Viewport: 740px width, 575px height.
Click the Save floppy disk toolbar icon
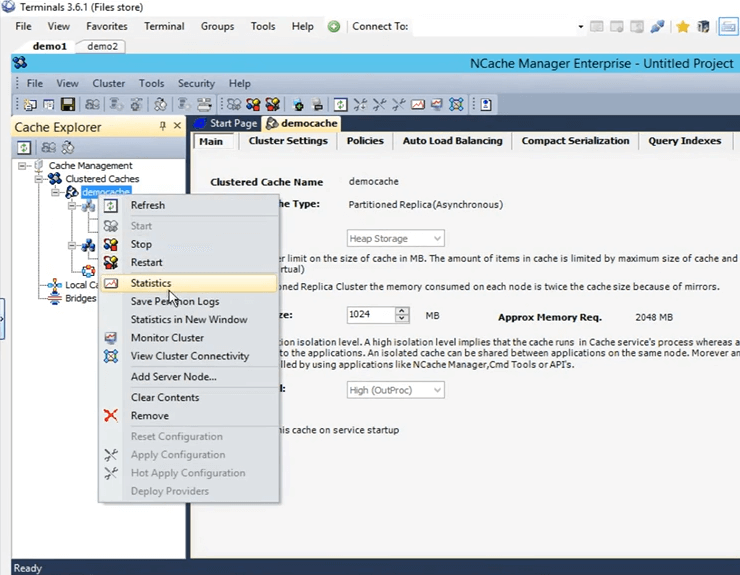[x=68, y=104]
